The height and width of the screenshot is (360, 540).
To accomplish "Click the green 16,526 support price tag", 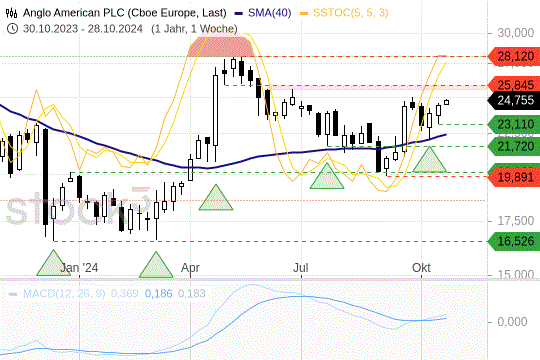I will [x=515, y=241].
